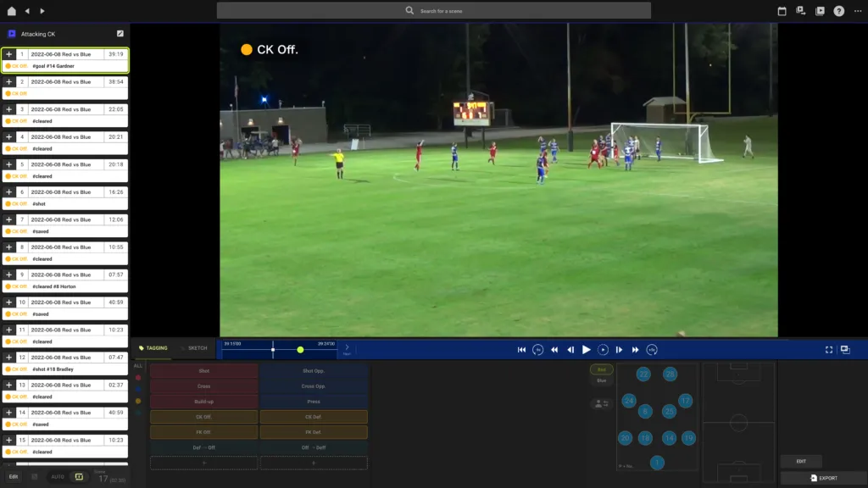The image size is (868, 488).
Task: Open the help question mark icon
Action: pyautogui.click(x=838, y=11)
